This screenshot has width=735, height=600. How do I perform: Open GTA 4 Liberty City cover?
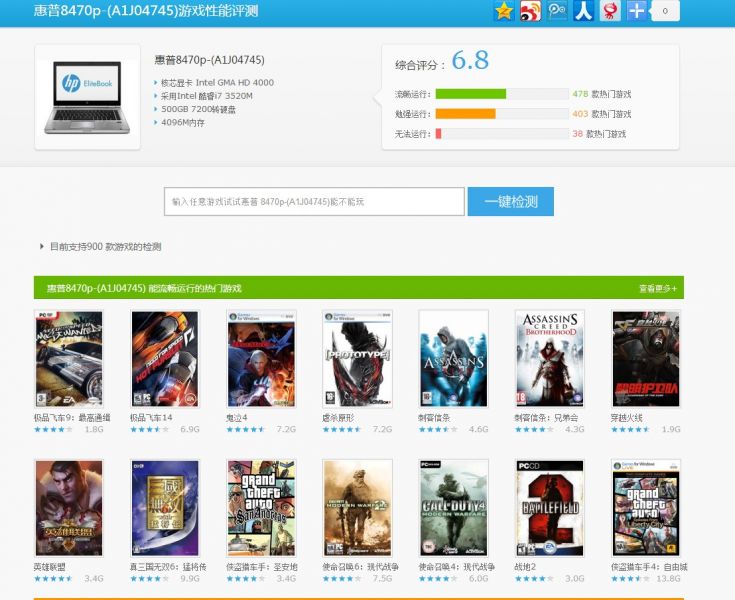(645, 508)
